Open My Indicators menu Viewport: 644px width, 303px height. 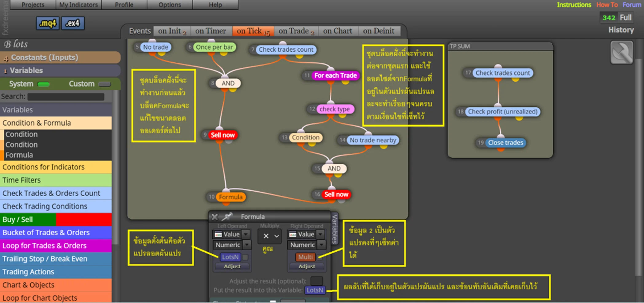pyautogui.click(x=78, y=5)
